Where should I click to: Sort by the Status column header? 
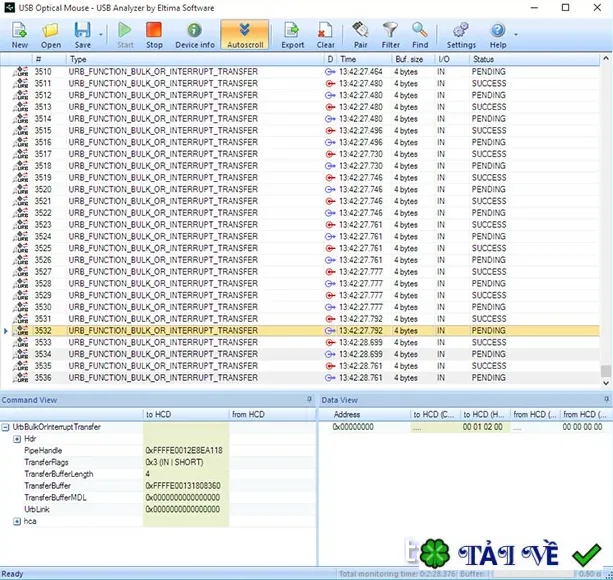(x=534, y=59)
